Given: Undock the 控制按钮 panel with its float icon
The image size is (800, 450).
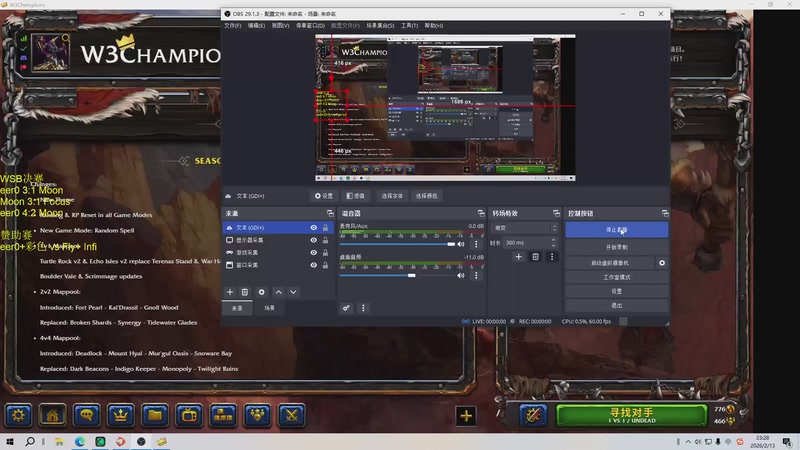Looking at the screenshot, I should click(x=665, y=213).
